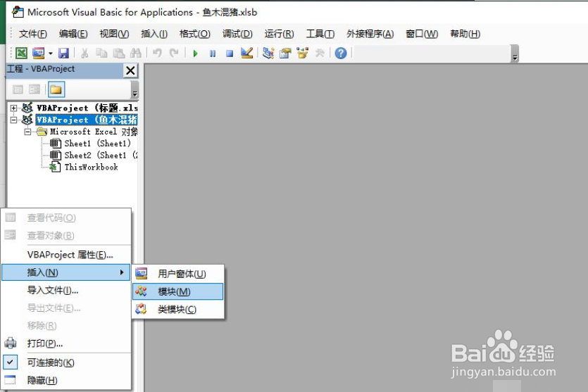Expand the VBAProject (标题.xls) node
This screenshot has width=588, height=392.
[14, 108]
